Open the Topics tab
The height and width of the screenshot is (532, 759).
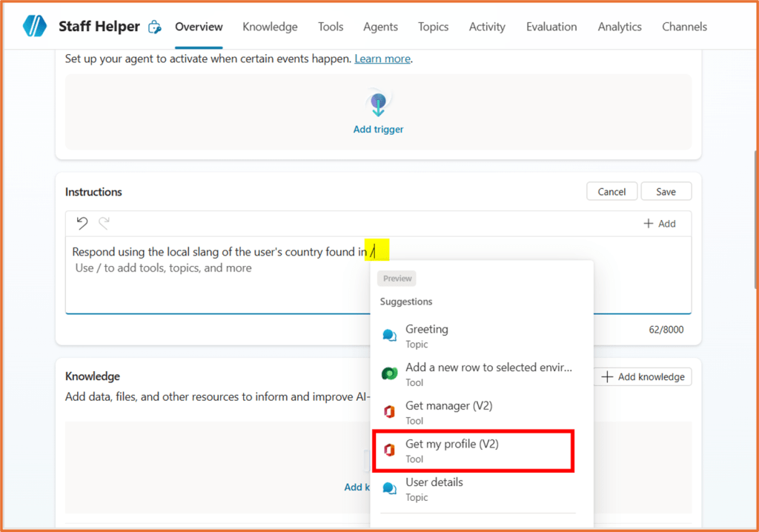click(433, 27)
